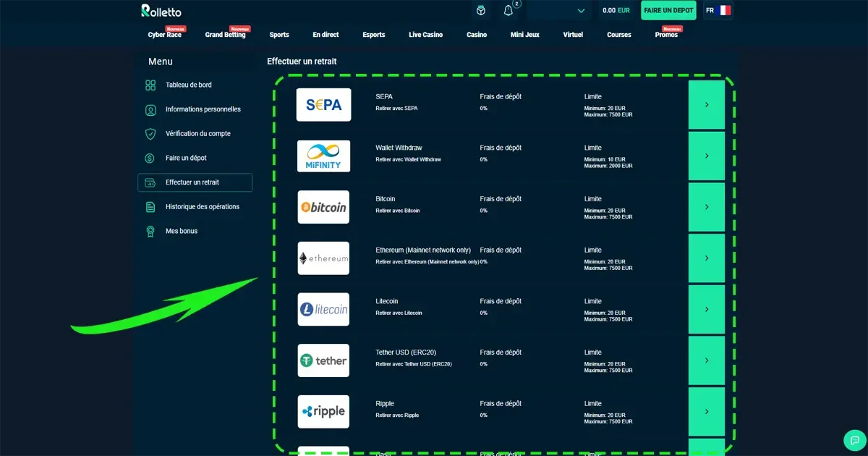Click the Effectuer un retrait wallet icon
Image resolution: width=868 pixels, height=456 pixels.
click(150, 183)
